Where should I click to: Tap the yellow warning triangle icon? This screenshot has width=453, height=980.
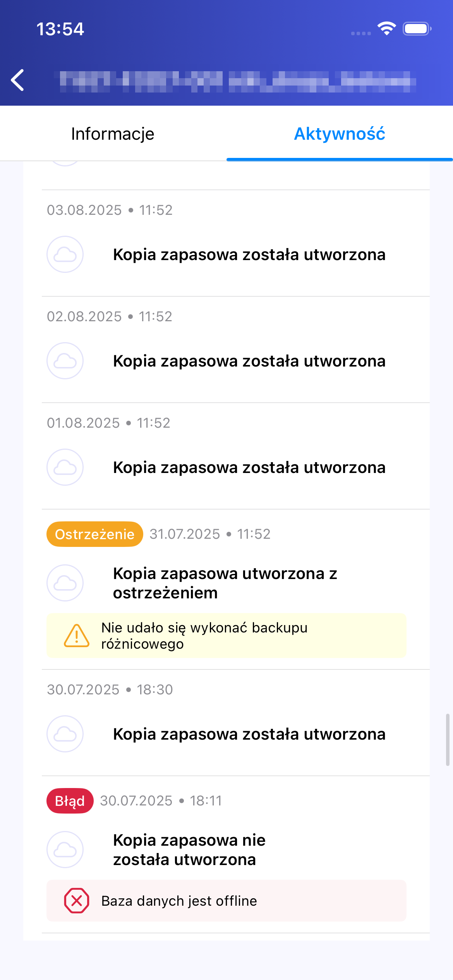77,636
